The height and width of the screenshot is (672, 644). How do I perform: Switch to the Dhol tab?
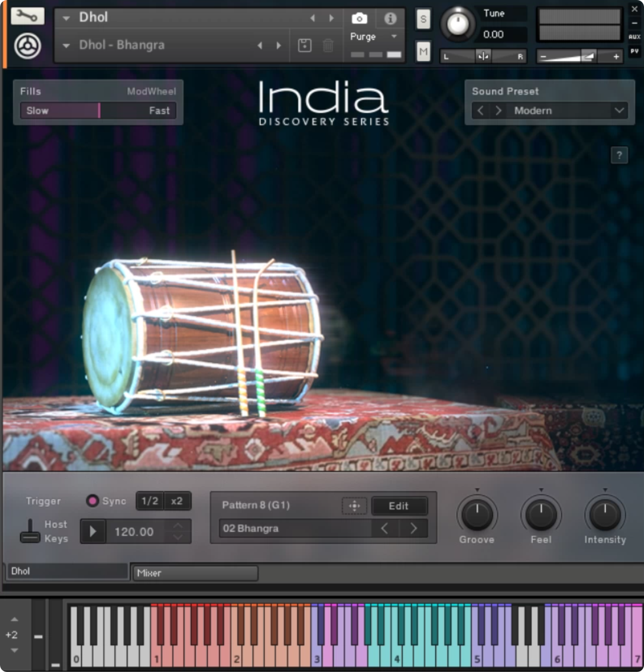tap(68, 571)
